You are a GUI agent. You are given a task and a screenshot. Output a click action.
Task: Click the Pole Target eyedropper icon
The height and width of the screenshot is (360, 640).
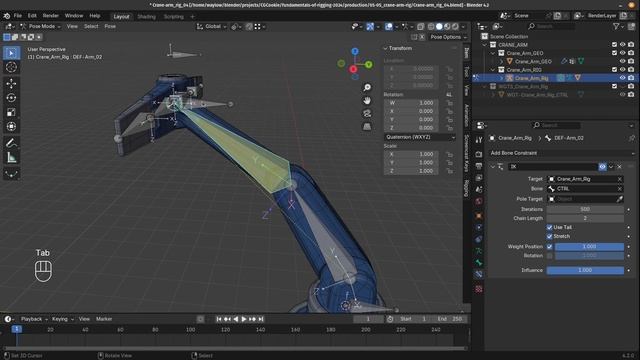point(620,199)
